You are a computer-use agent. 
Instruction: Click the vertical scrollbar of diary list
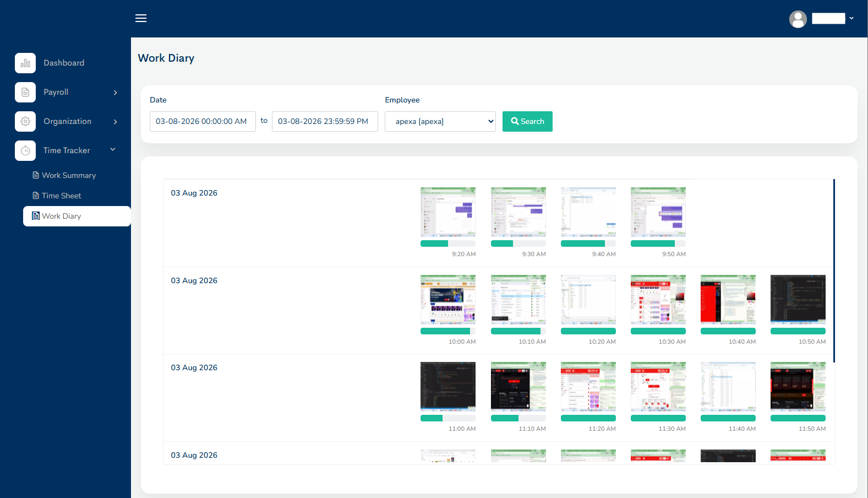pos(834,270)
